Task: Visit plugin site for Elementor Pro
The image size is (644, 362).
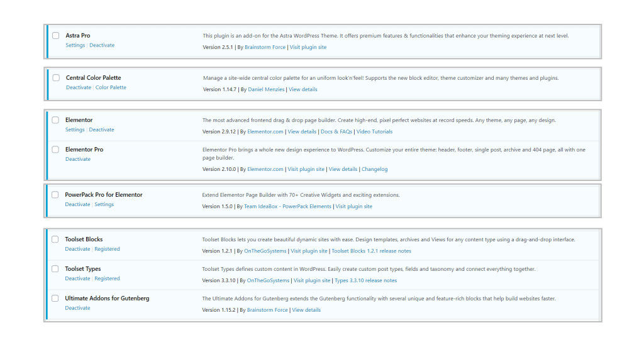Action: [306, 169]
